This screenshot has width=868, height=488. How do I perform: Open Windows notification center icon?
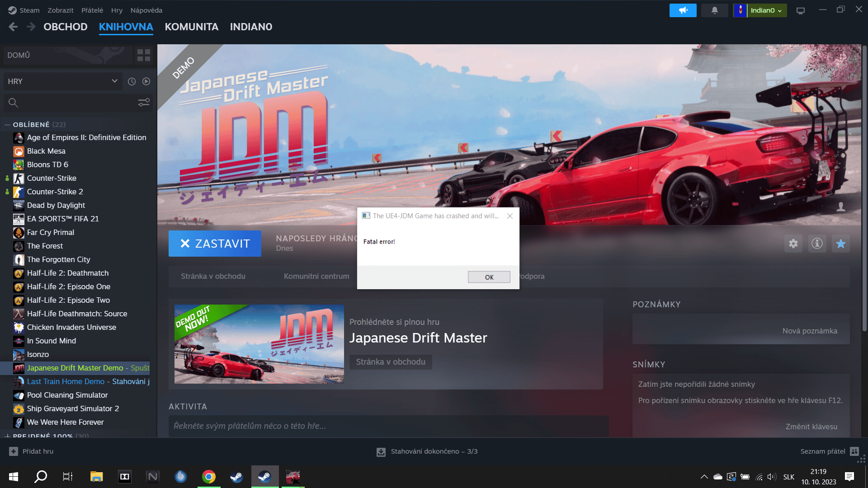pos(849,476)
